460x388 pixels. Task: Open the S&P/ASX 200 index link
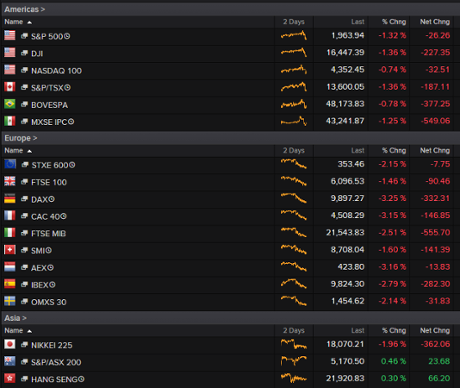(x=56, y=362)
